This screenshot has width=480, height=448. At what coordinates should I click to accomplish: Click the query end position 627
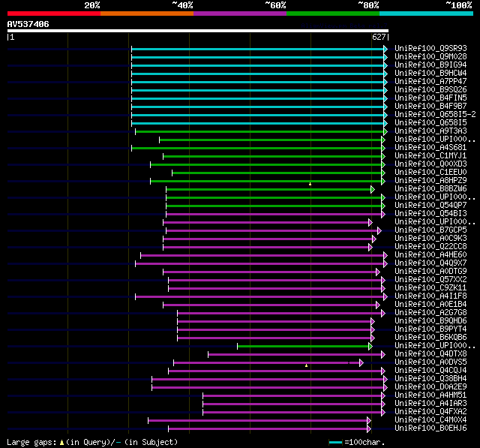tap(379, 37)
